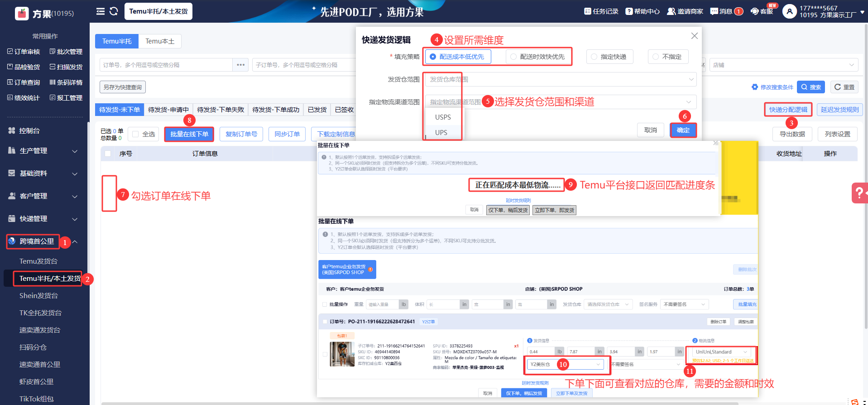Click the 快递管理 sidebar icon
The height and width of the screenshot is (405, 868).
(x=12, y=218)
